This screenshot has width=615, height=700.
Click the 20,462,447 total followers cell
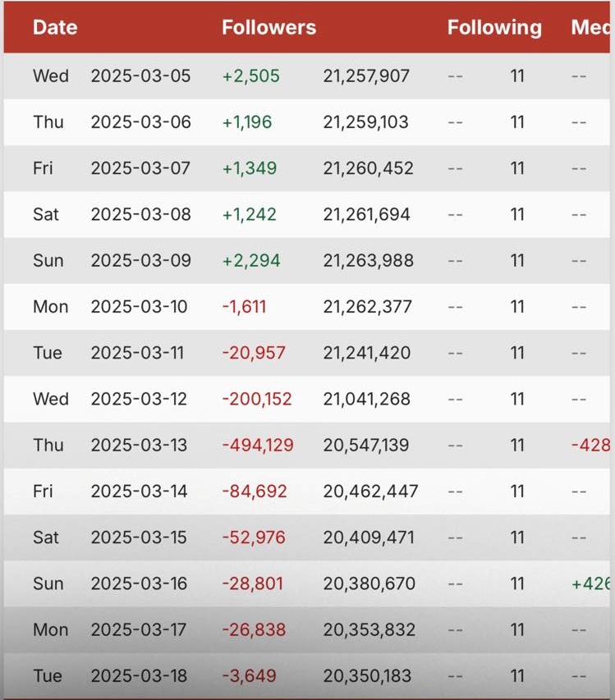point(370,492)
